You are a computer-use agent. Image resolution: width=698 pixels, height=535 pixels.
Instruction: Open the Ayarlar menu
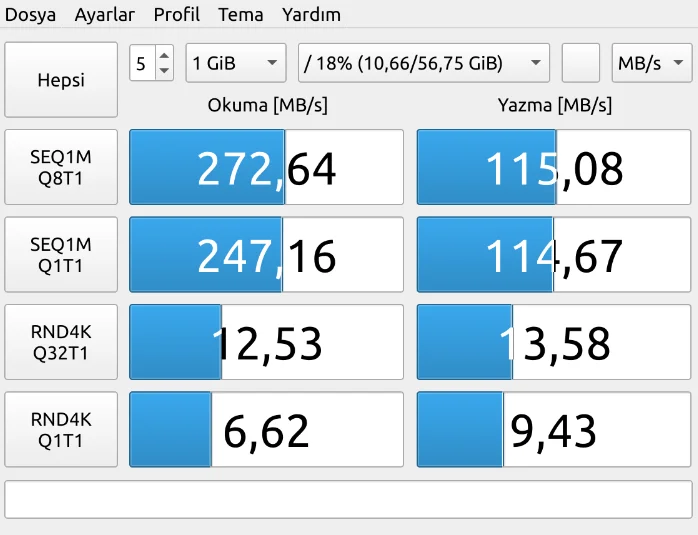point(105,15)
